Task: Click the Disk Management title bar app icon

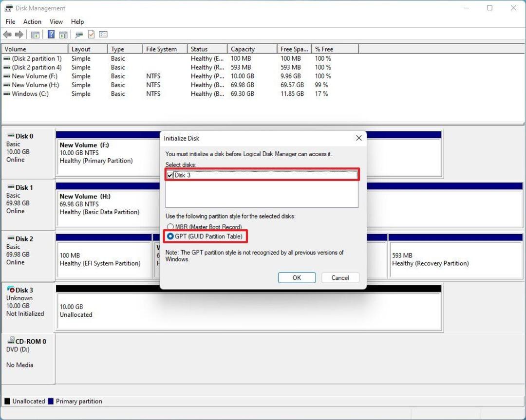Action: 8,8
